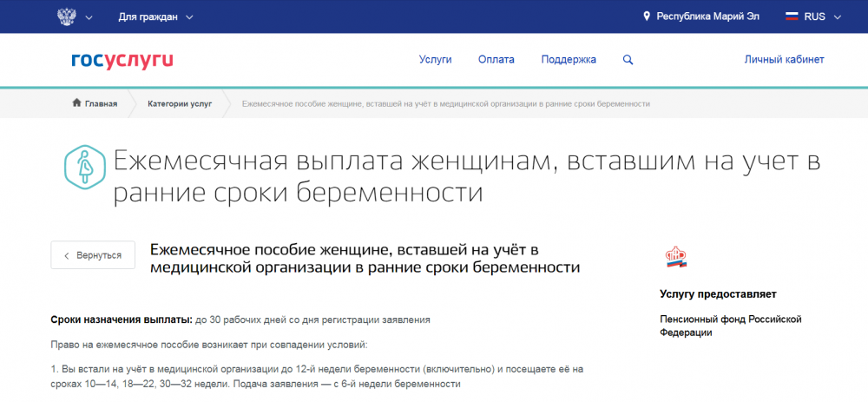Expand the chevron next to the emblem
The height and width of the screenshot is (402, 868).
(x=89, y=16)
